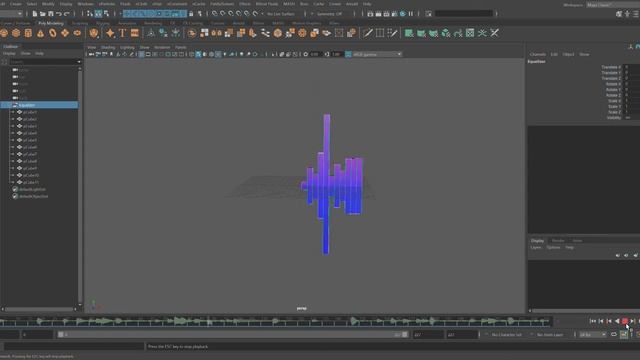Click the No Character Set button
Viewport: 640px width, 360px height.
506,335
